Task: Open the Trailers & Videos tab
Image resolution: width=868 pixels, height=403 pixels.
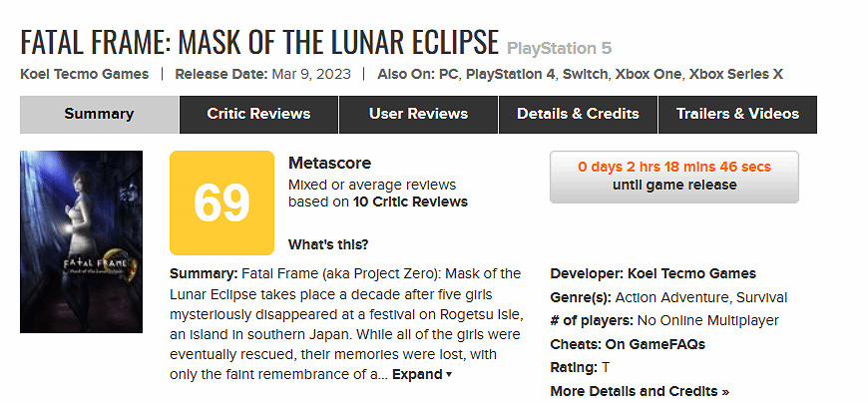Action: point(737,114)
